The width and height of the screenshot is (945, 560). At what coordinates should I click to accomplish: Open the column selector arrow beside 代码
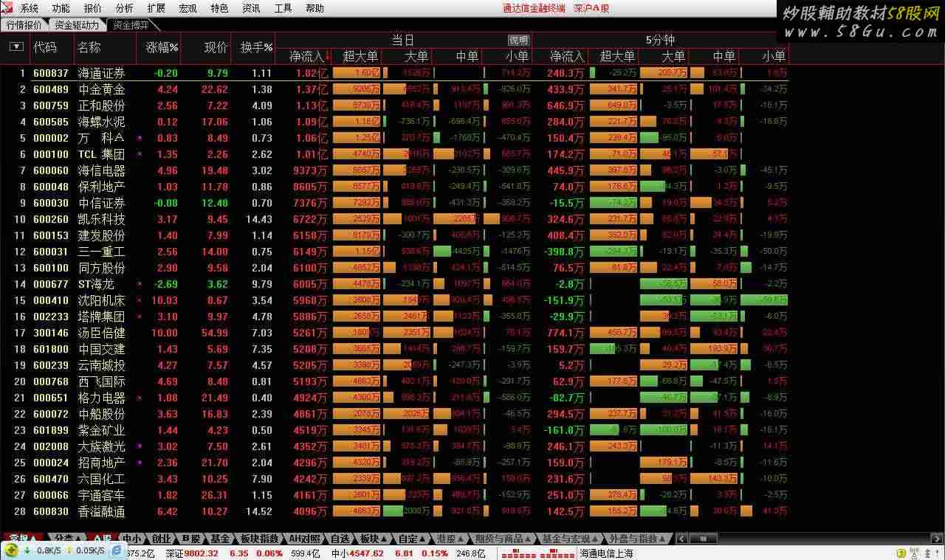(x=16, y=47)
